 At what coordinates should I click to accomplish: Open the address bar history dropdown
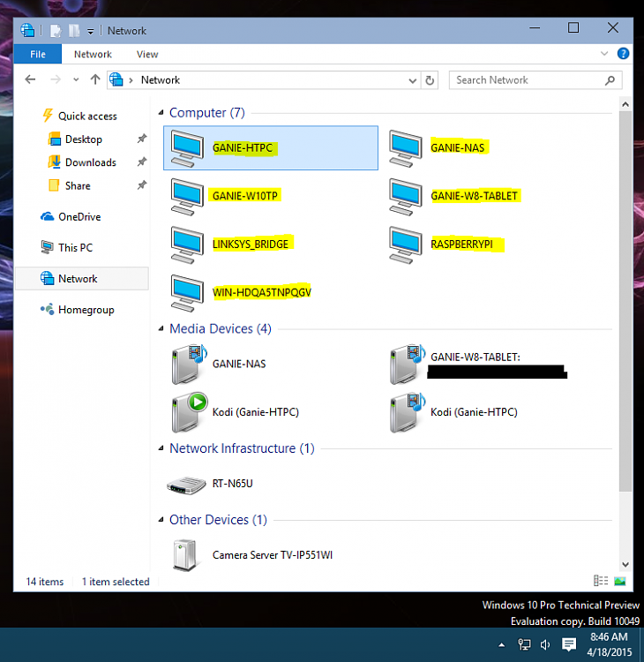tap(412, 80)
